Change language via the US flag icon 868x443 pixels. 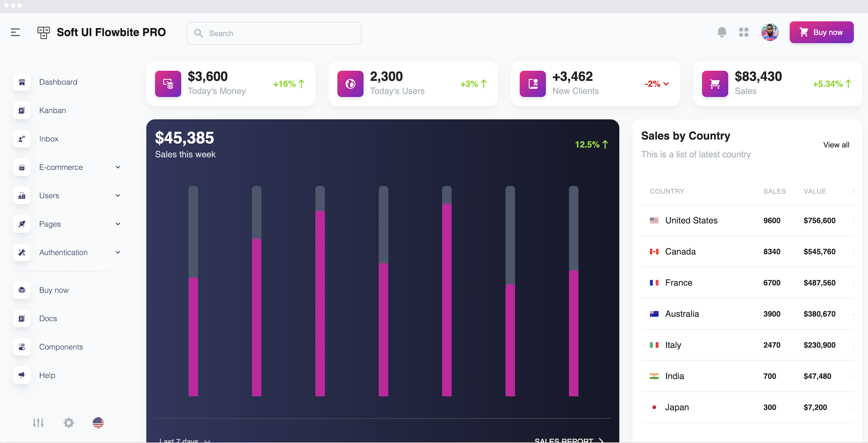98,422
